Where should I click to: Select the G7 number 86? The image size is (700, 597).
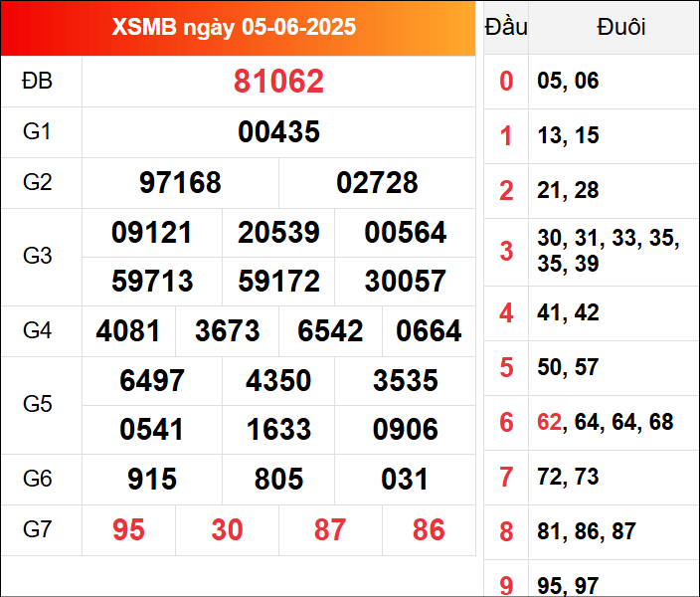tap(429, 530)
